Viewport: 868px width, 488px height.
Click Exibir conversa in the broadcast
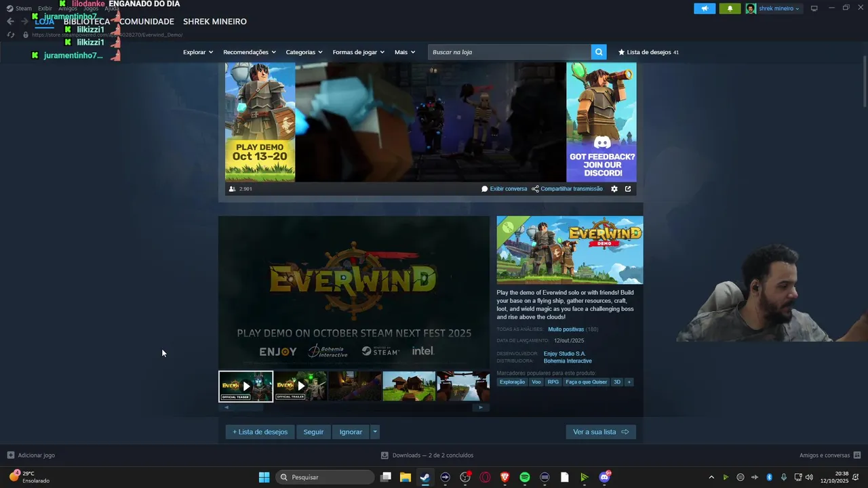tap(504, 189)
